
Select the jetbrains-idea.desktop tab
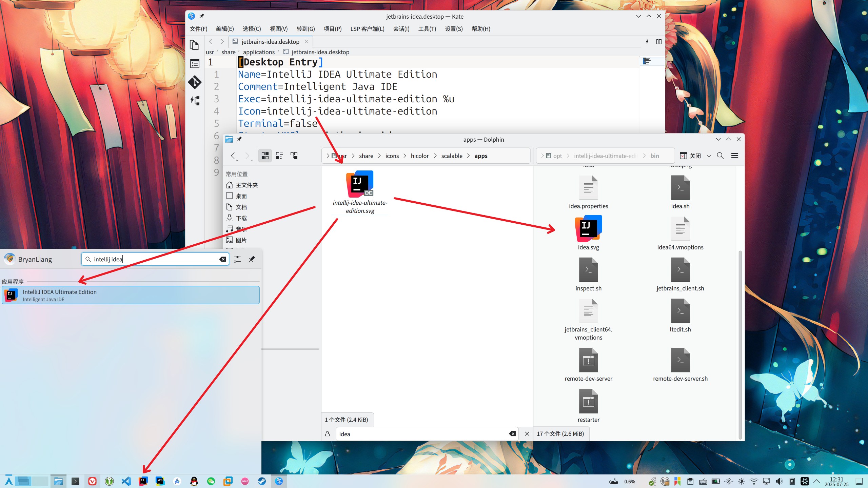(270, 42)
